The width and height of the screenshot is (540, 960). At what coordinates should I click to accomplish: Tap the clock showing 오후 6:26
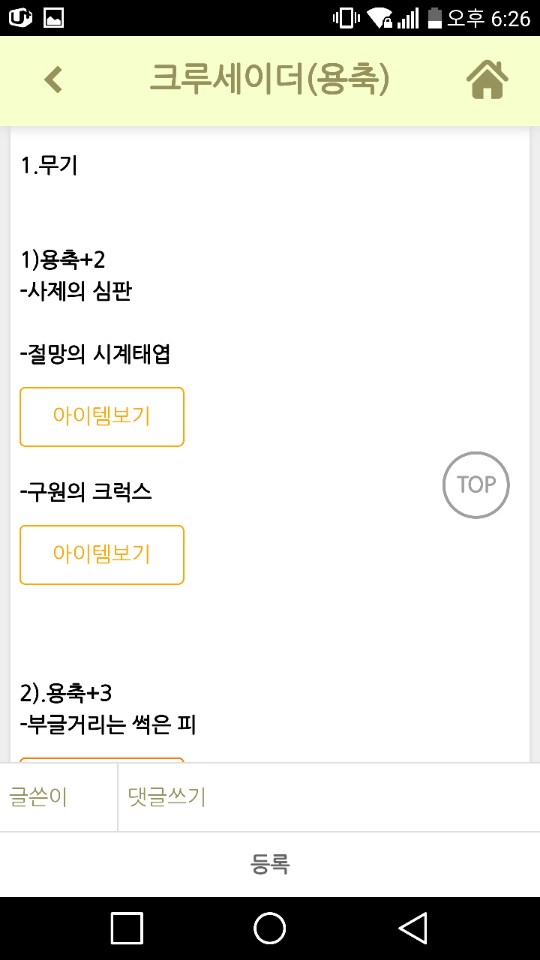pyautogui.click(x=489, y=18)
